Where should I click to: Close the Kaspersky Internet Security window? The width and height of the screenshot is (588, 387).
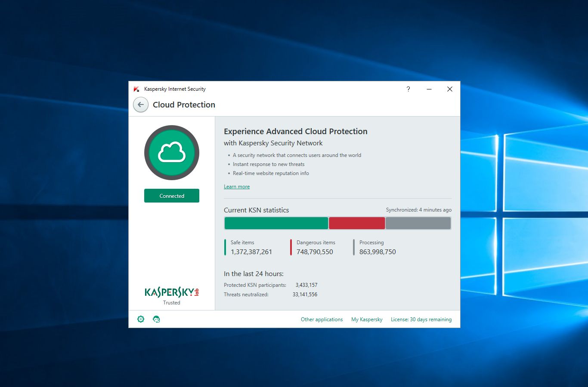(450, 89)
